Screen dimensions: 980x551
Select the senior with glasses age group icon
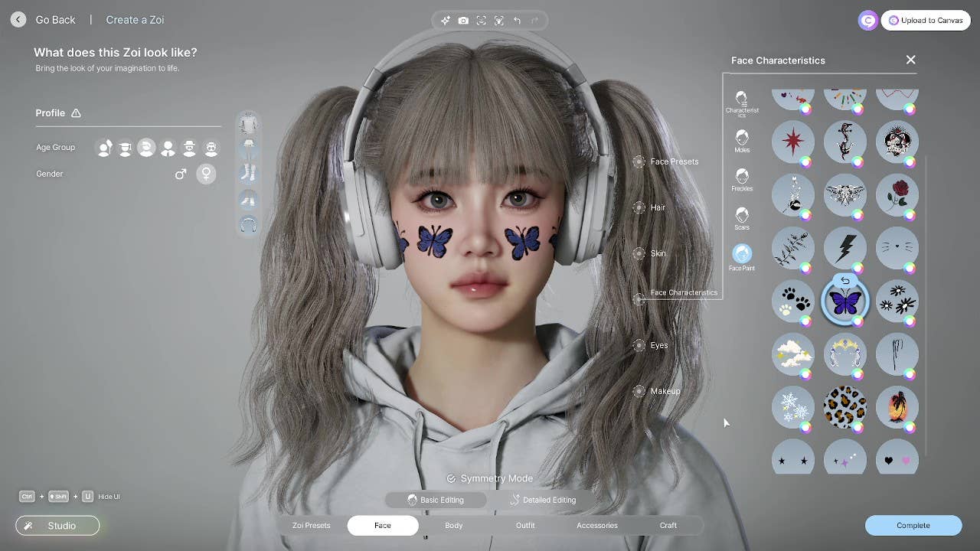[211, 148]
